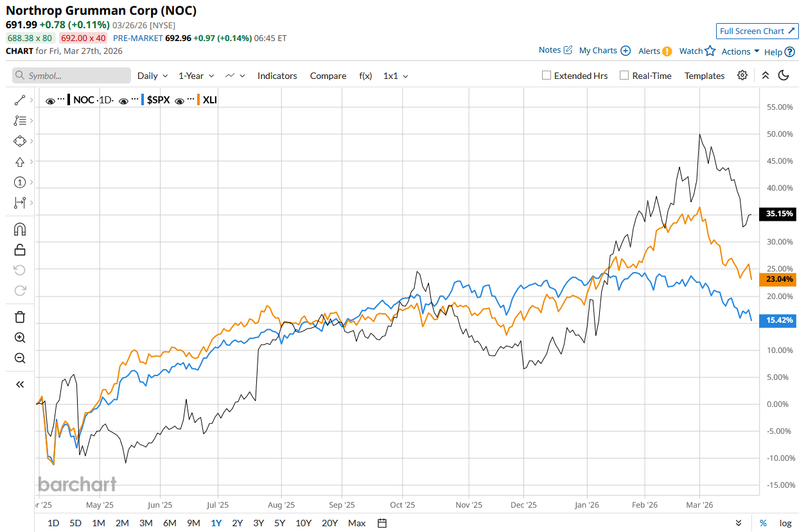Select the 1D time range

pos(53,523)
